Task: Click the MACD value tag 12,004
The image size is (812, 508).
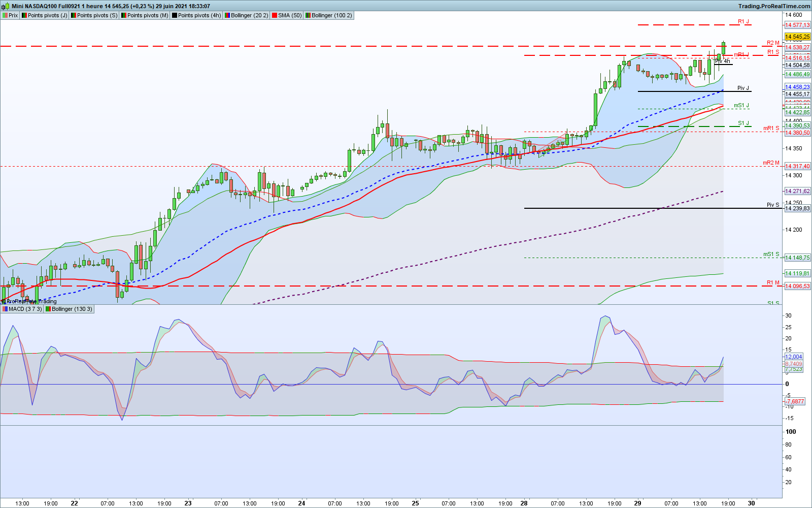Action: click(794, 357)
